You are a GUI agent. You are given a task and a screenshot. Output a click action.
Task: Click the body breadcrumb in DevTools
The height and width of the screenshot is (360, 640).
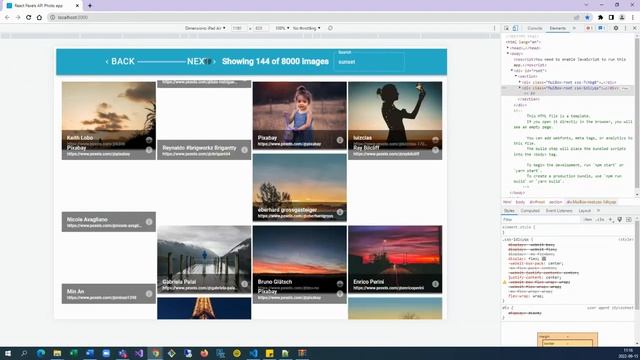click(520, 202)
